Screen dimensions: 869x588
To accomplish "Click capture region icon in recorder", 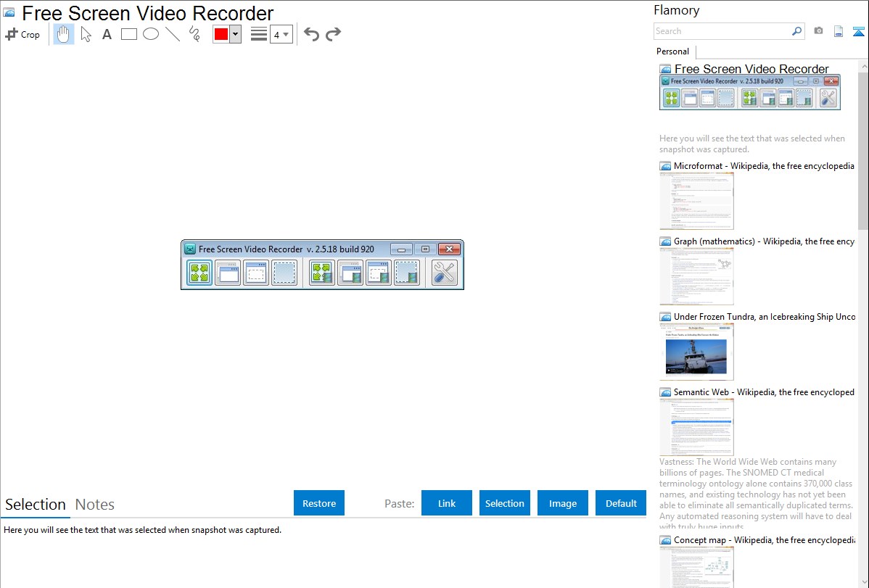I will point(284,273).
